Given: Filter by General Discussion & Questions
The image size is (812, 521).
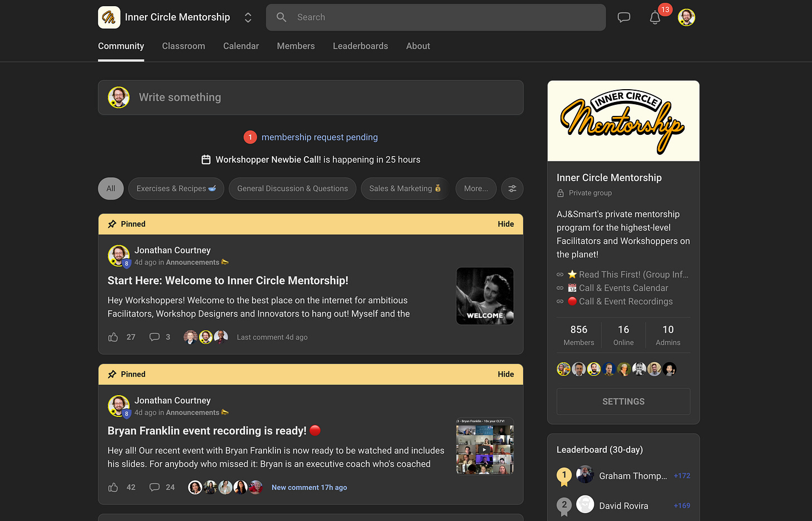Looking at the screenshot, I should click(x=292, y=188).
